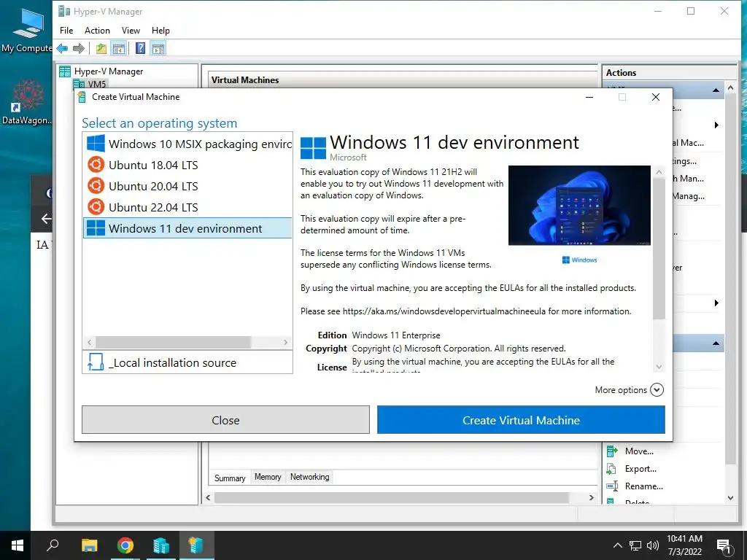The height and width of the screenshot is (560, 747).
Task: Click the active Create Virtual Machine taskbar icon
Action: pos(196,545)
